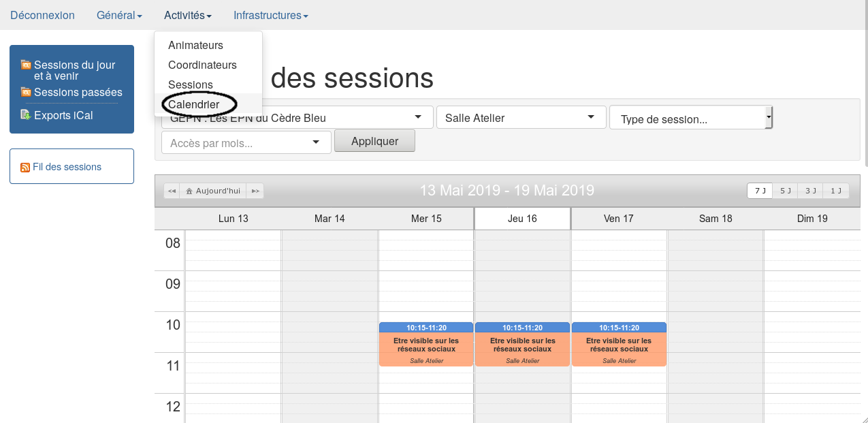Image resolution: width=868 pixels, height=423 pixels.
Task: Click the Exports iCal download icon
Action: point(26,114)
